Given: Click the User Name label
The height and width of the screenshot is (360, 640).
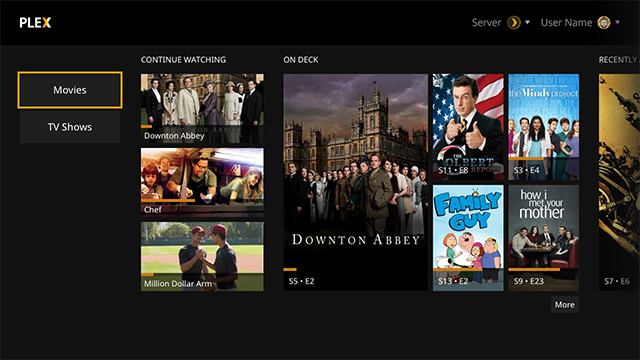Looking at the screenshot, I should pyautogui.click(x=566, y=22).
